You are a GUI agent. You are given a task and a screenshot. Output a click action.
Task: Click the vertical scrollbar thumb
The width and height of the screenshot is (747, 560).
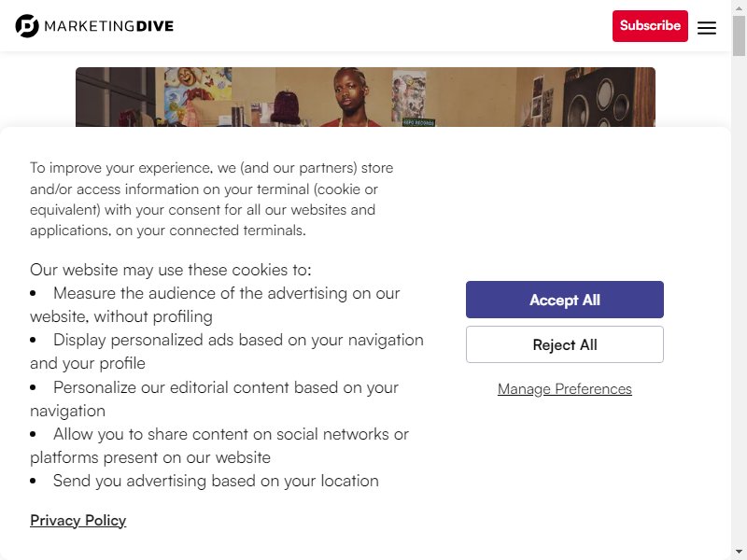click(x=739, y=35)
